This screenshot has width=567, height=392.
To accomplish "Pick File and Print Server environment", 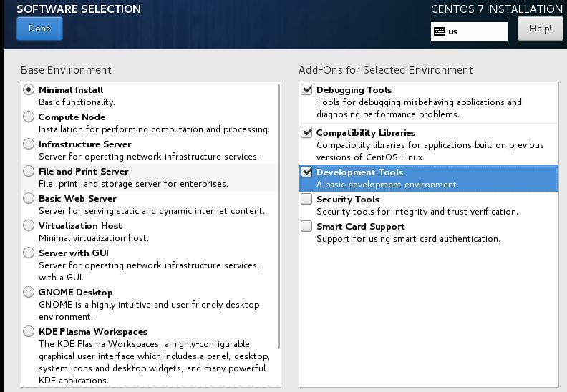I will [29, 172].
